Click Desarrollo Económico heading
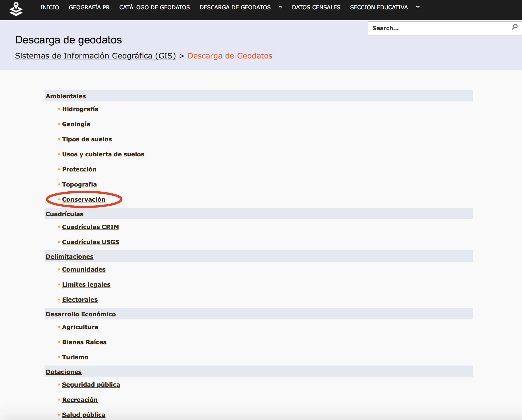 coord(81,314)
